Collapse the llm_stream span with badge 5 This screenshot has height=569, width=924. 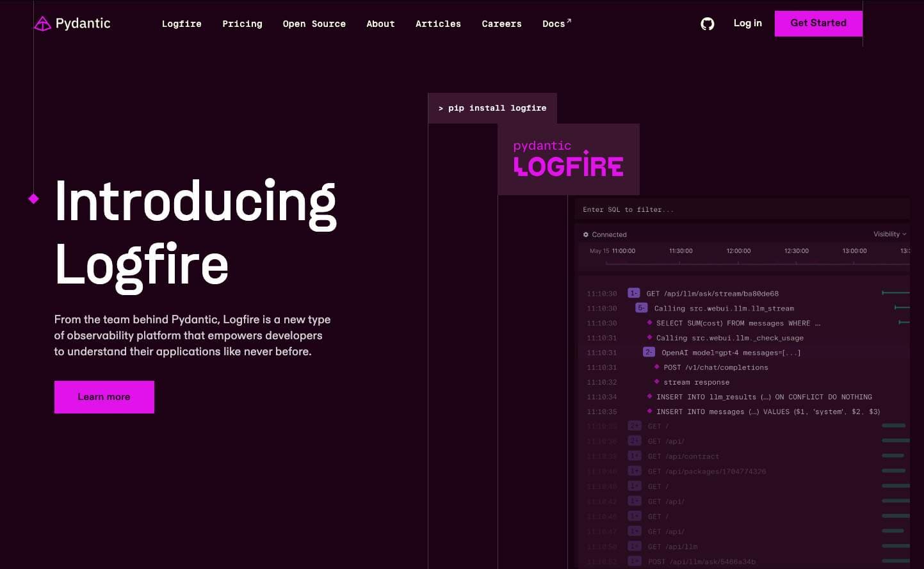pos(641,308)
